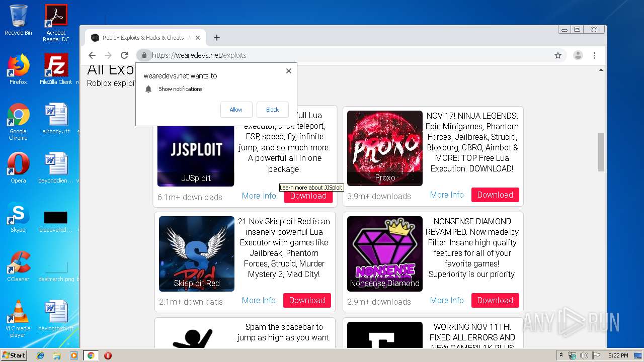Click the 6.1m+ downloads text
The height and width of the screenshot is (362, 644).
click(190, 197)
